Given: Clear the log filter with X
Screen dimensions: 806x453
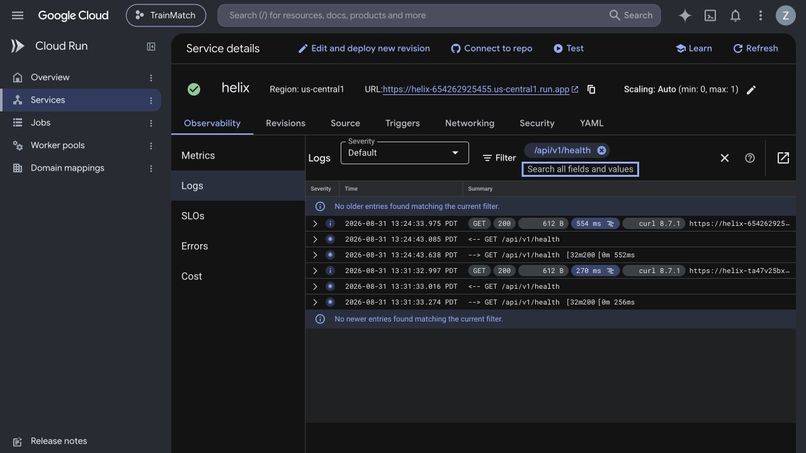Looking at the screenshot, I should [724, 158].
